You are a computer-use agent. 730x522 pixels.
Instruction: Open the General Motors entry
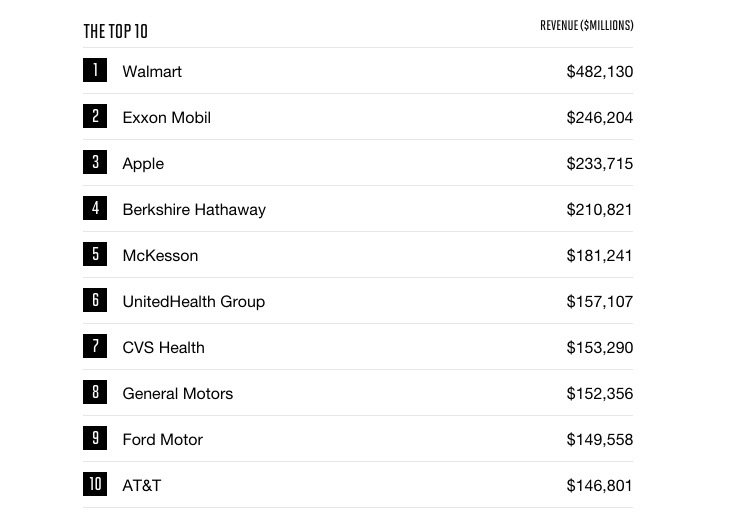click(x=177, y=394)
